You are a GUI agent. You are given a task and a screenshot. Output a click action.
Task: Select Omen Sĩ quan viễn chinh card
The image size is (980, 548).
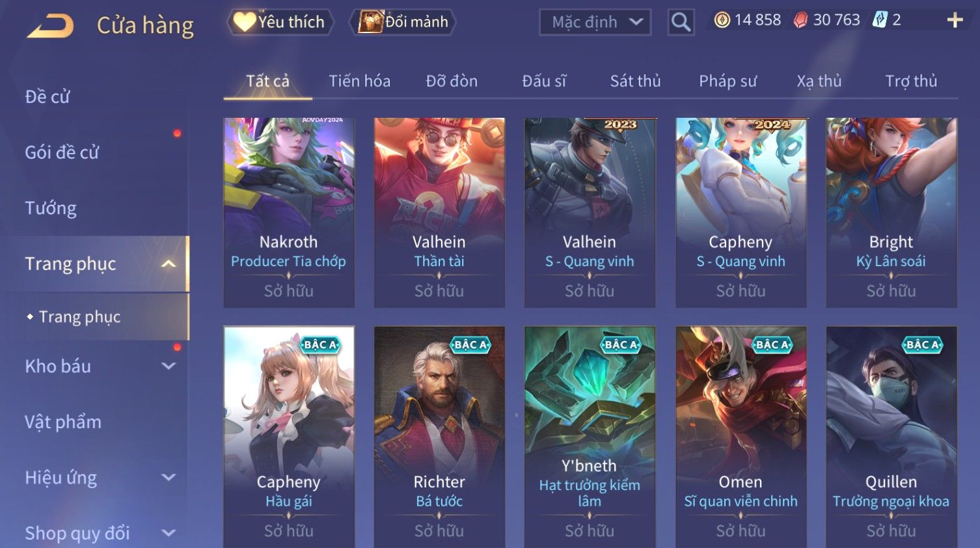pyautogui.click(x=741, y=437)
